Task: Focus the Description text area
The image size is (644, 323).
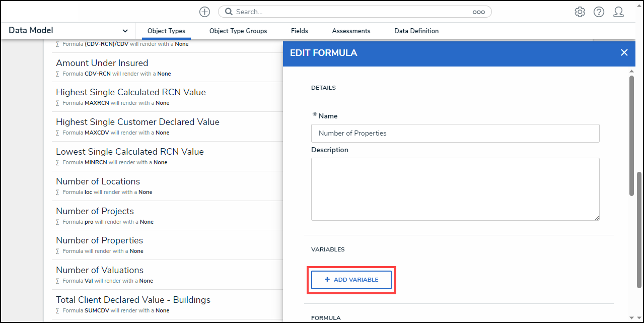Action: click(x=455, y=189)
